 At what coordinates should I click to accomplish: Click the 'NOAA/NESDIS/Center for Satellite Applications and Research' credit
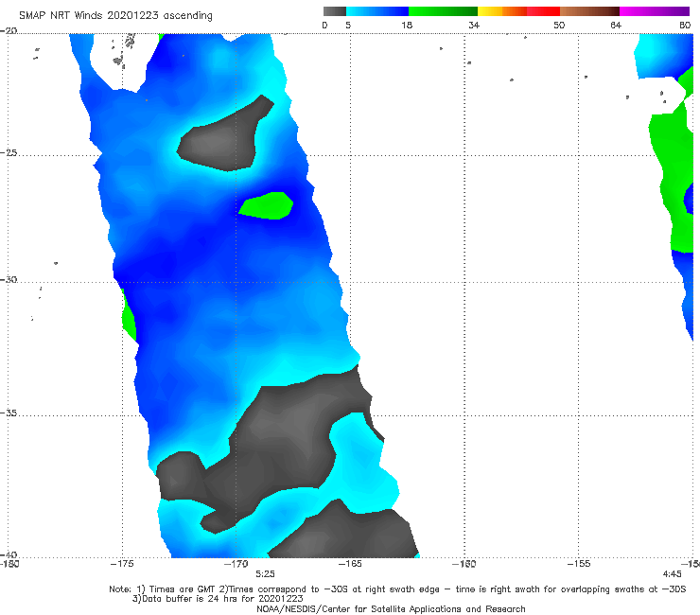coord(391,609)
